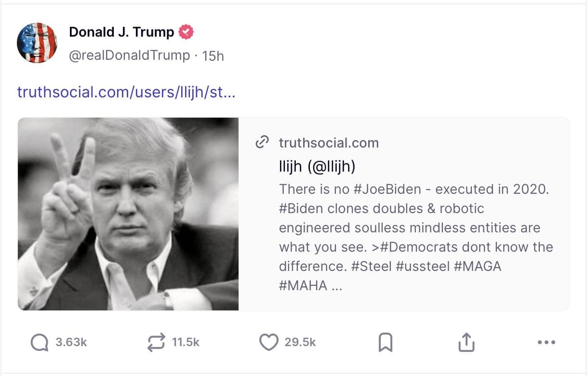The height and width of the screenshot is (376, 588).
Task: Click the 3.63k reply count
Action: point(71,342)
